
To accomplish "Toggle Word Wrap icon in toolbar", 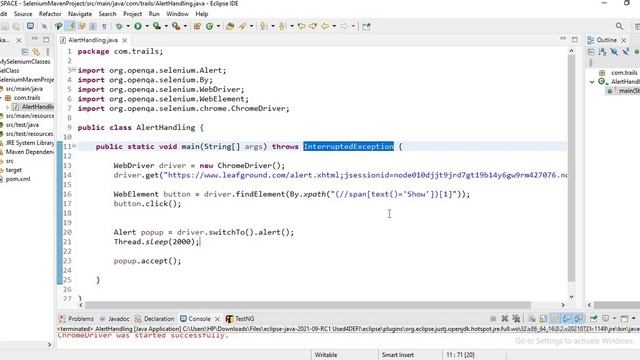I will tap(82, 26).
